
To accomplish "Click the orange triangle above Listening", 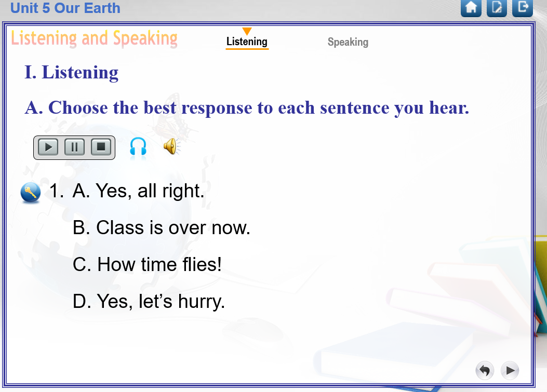I will coord(248,30).
